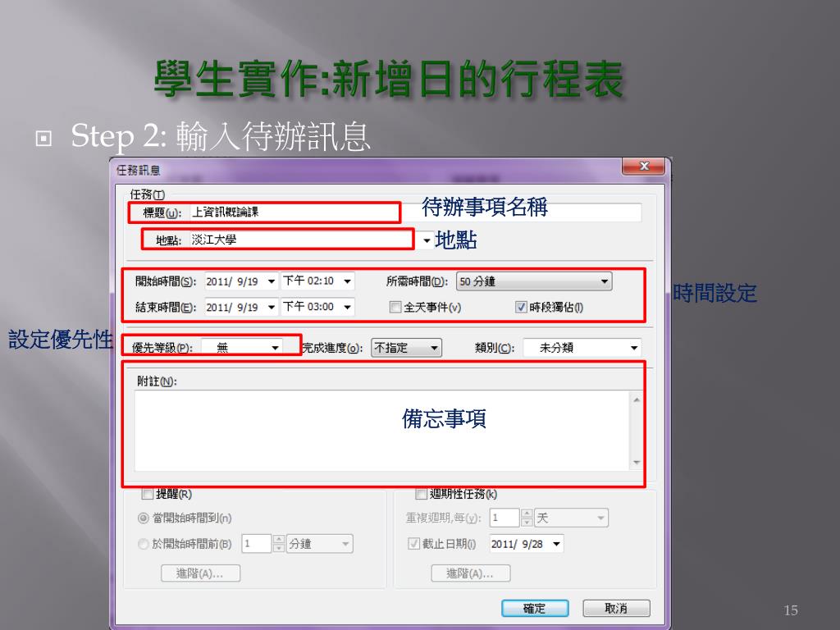Open the 2011/9/28 deadline date dropdown
This screenshot has height=630, width=840.
(557, 544)
